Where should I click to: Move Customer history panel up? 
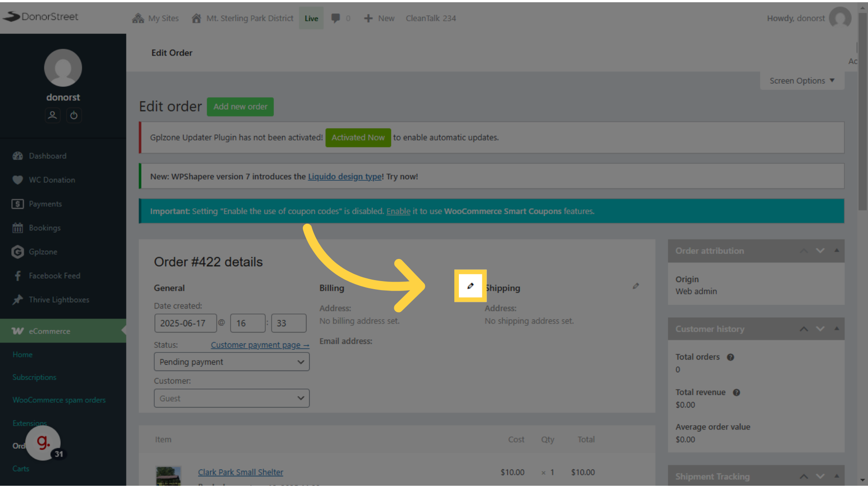804,329
